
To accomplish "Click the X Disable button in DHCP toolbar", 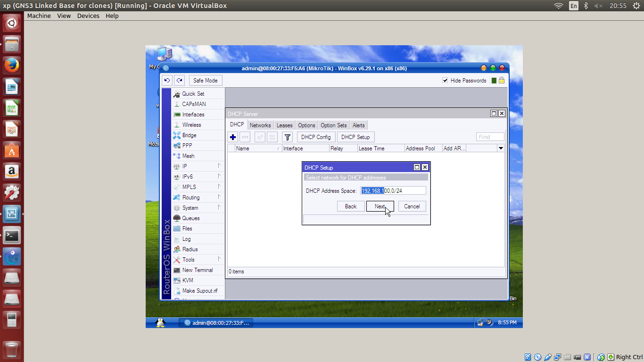I will pyautogui.click(x=272, y=137).
